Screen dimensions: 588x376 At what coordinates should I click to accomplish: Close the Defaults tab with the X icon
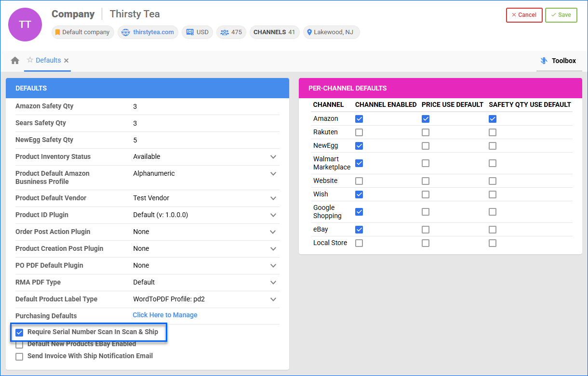tap(67, 61)
